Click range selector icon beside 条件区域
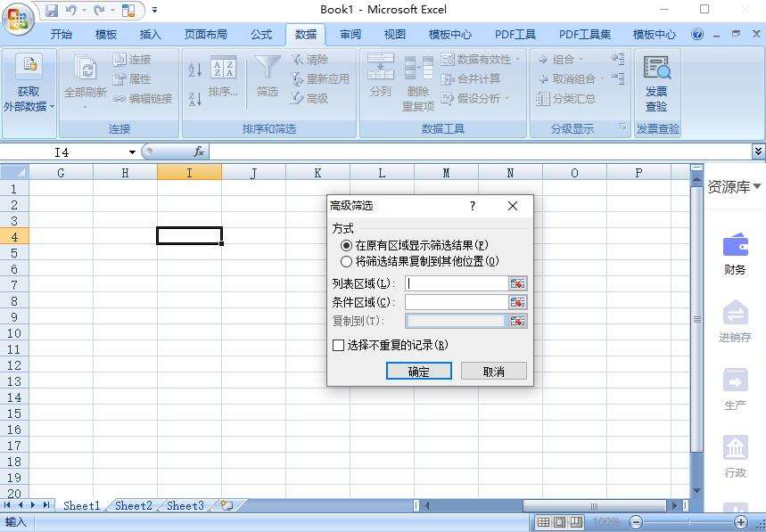 point(518,302)
